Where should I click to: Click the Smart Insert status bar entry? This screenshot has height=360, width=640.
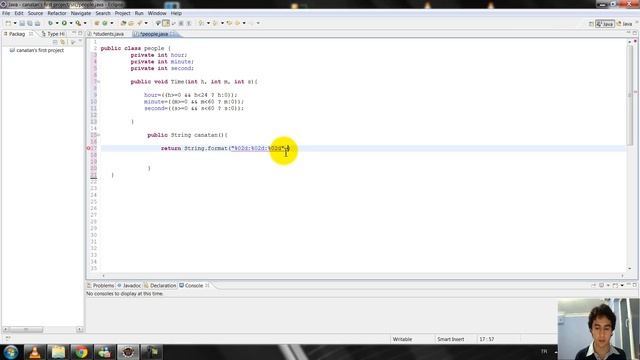point(450,339)
